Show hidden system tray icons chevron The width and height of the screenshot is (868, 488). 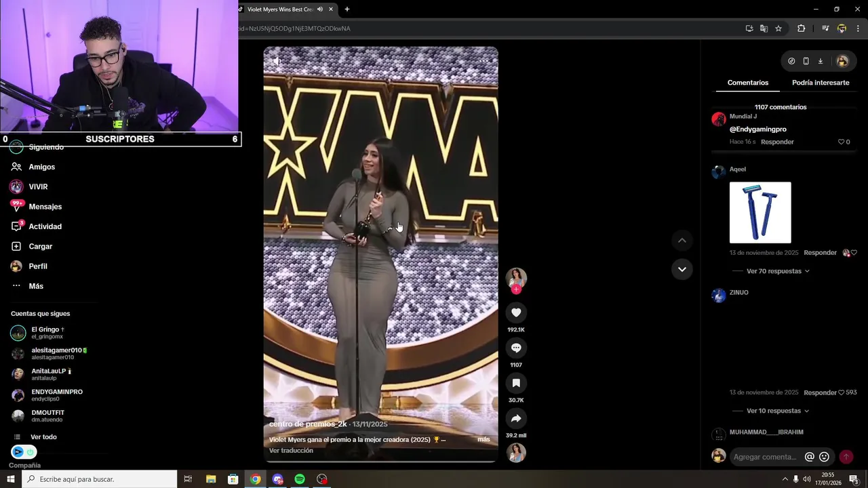coord(785,479)
